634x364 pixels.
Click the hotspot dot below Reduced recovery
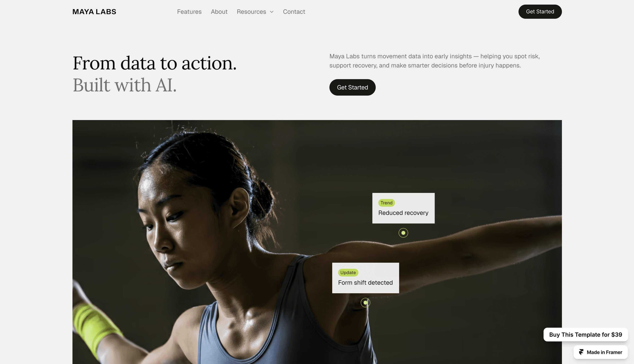pos(403,233)
